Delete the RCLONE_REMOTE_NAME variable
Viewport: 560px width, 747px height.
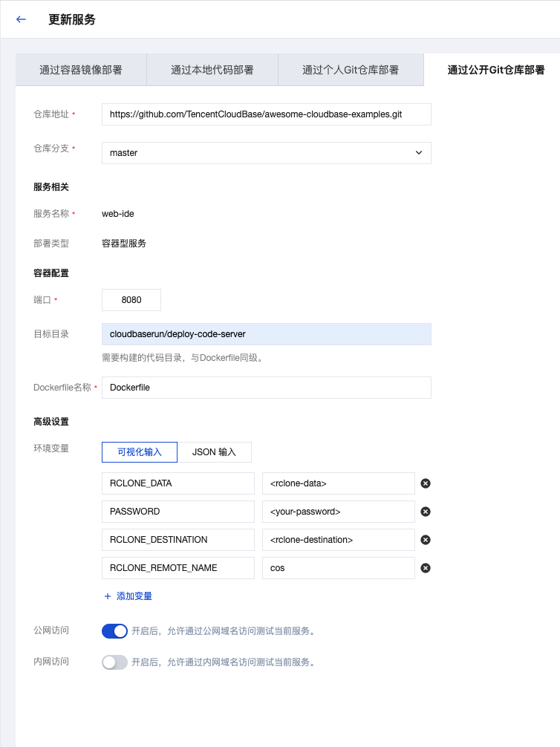tap(425, 568)
